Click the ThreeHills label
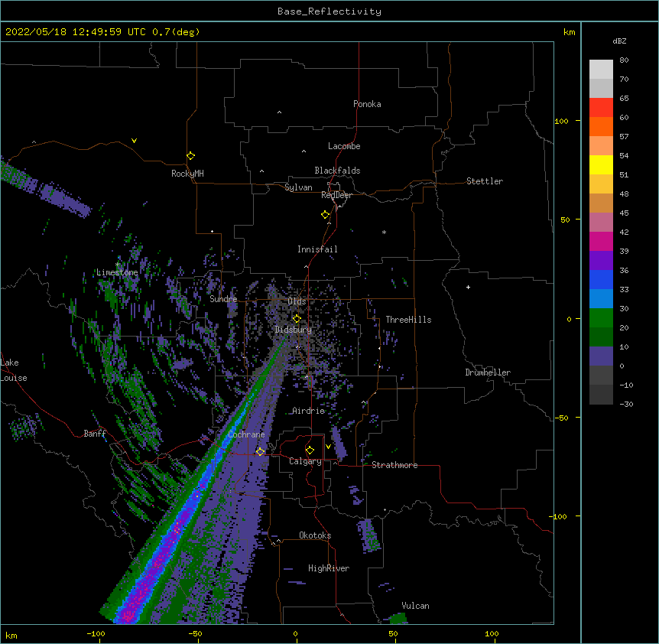The height and width of the screenshot is (644, 659). point(408,320)
